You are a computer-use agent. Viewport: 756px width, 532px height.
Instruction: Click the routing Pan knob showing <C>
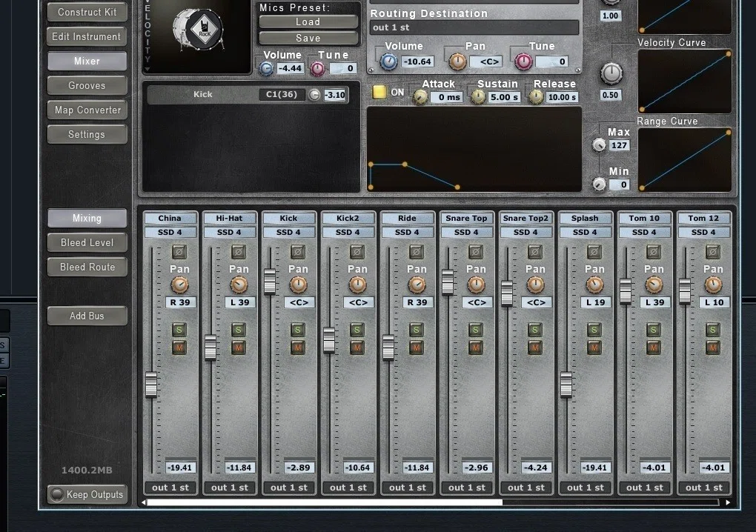point(457,61)
